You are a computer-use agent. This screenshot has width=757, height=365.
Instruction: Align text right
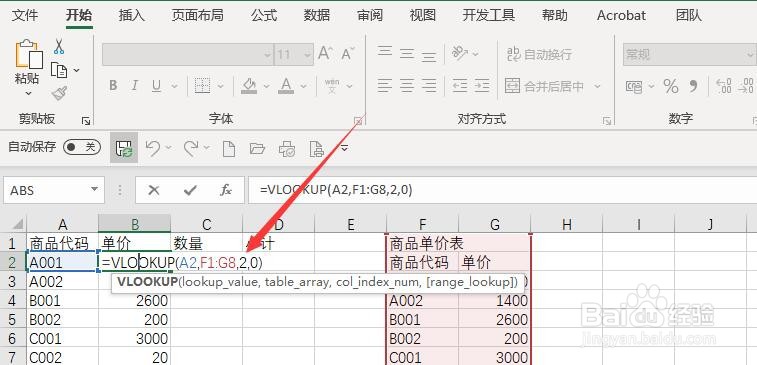coord(429,86)
